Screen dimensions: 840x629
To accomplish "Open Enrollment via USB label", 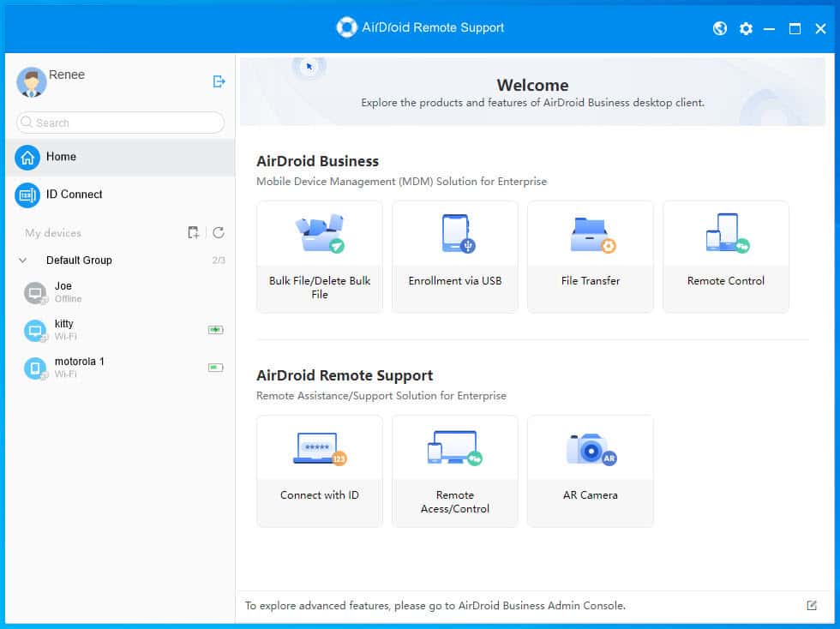I will point(455,281).
